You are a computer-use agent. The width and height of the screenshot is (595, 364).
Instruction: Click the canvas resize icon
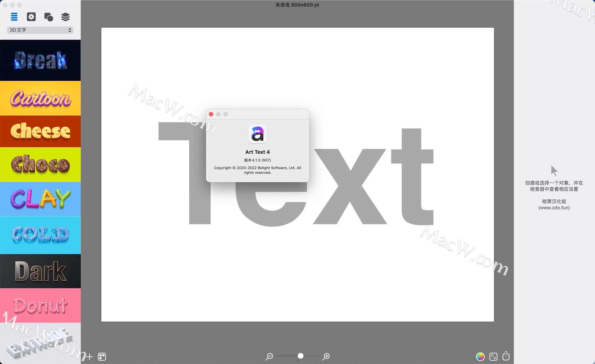coord(493,357)
